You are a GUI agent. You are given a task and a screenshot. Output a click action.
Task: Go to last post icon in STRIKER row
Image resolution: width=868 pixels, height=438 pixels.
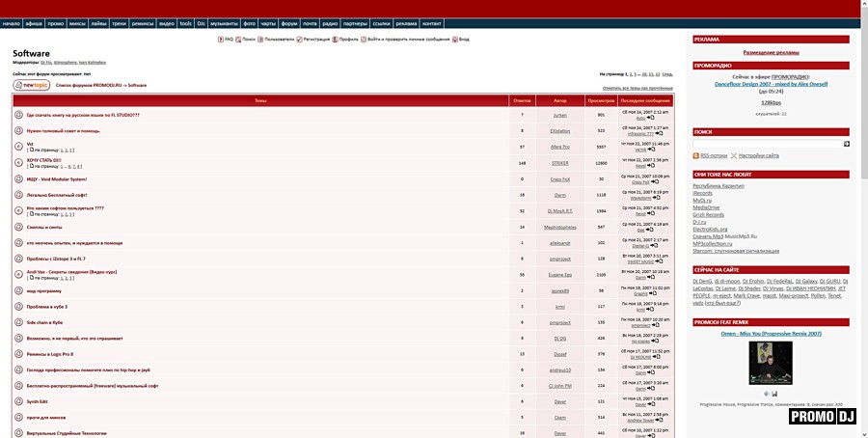(x=650, y=166)
